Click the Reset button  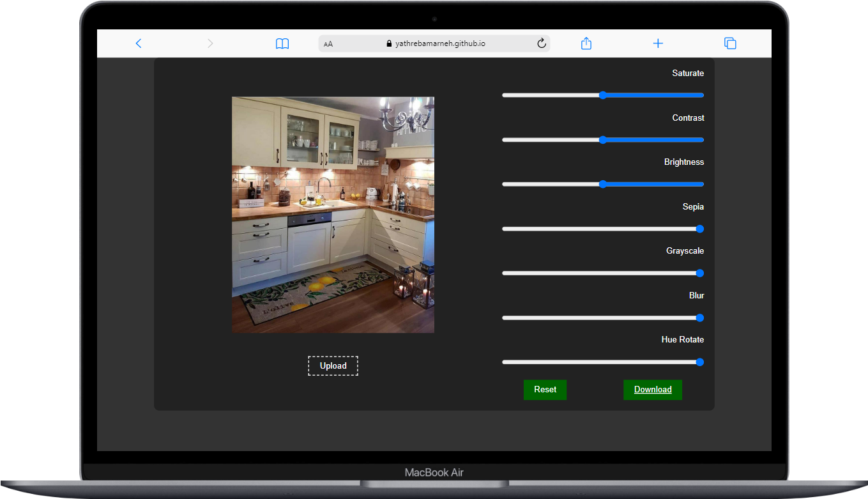(545, 390)
